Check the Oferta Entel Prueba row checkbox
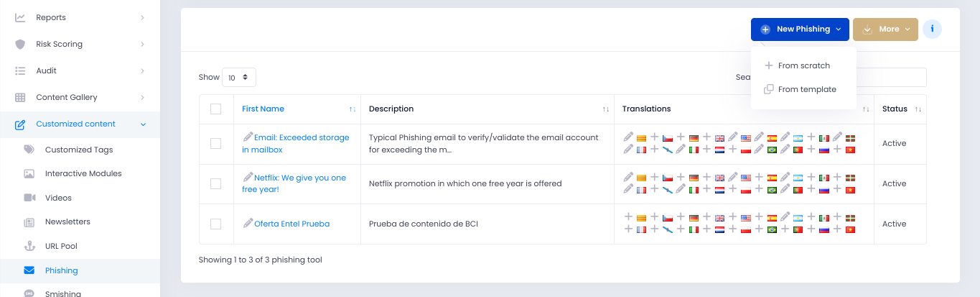Screen dimensions: 980x297 [x=215, y=224]
